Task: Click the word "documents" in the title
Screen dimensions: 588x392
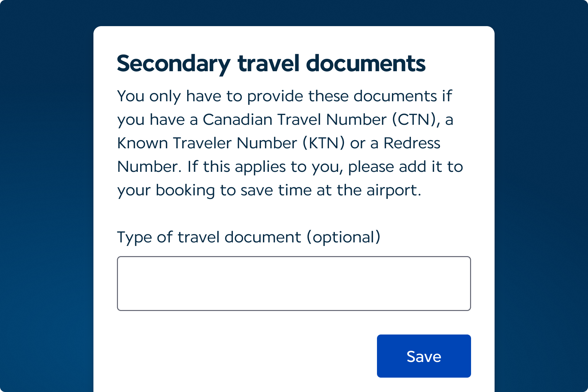Action: (366, 63)
